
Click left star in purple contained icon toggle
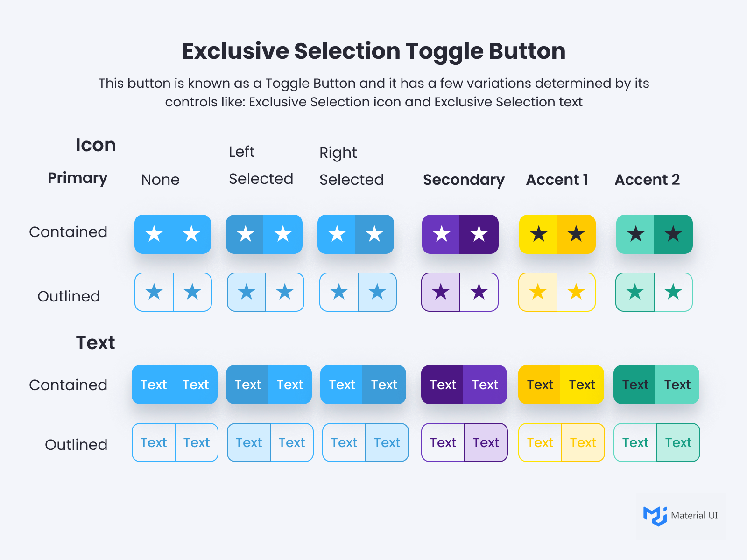[441, 234]
